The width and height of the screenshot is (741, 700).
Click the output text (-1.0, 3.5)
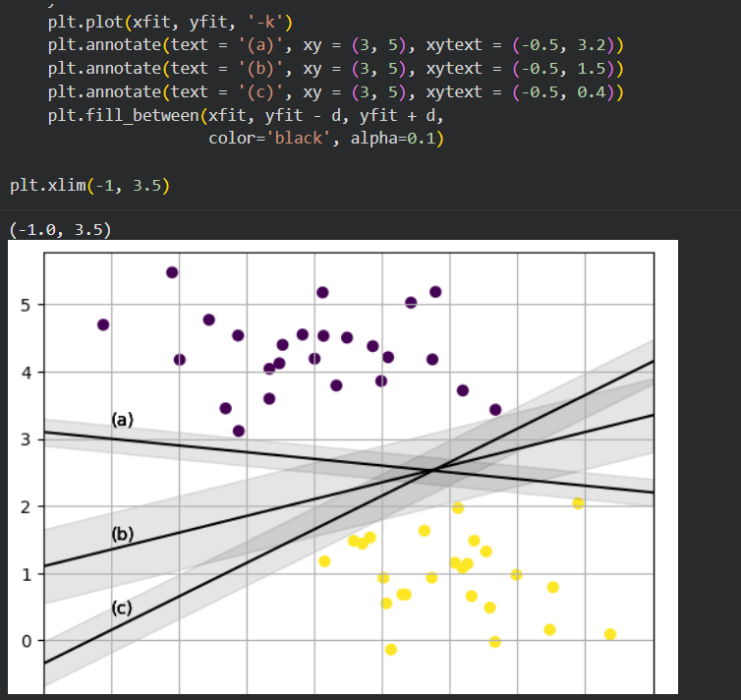[61, 230]
